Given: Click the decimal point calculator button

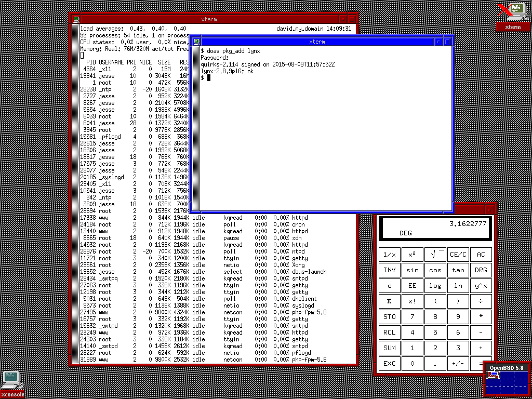Looking at the screenshot, I should click(435, 364).
